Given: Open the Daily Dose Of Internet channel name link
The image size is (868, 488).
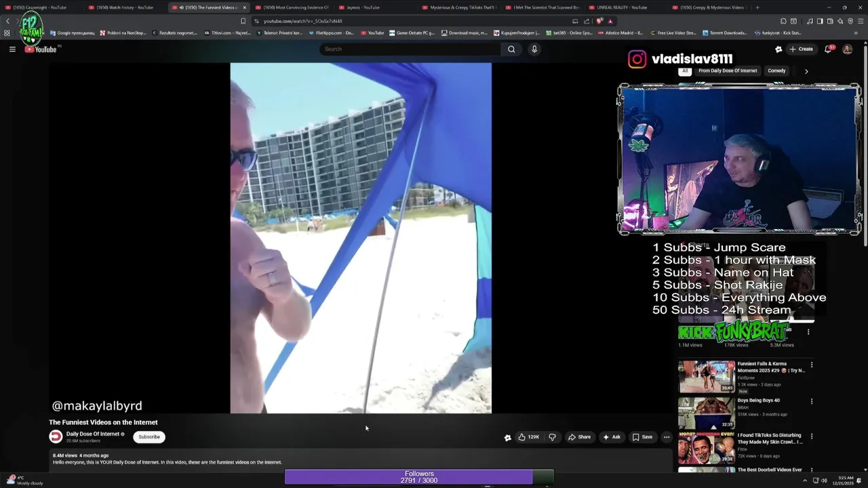Looking at the screenshot, I should [93, 434].
